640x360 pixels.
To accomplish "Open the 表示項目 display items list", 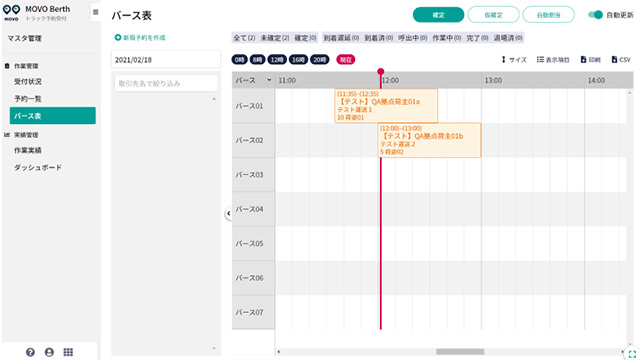I will (553, 60).
